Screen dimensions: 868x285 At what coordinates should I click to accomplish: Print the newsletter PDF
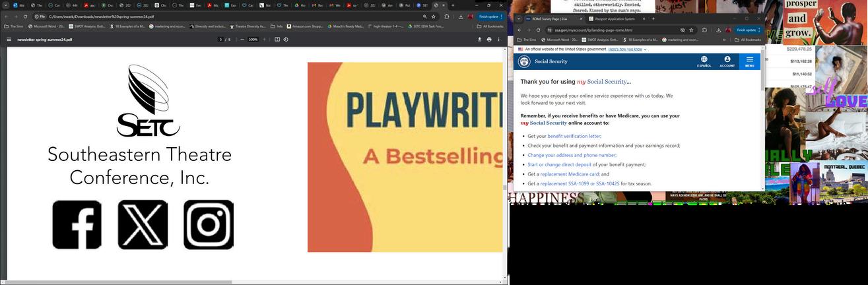(489, 40)
